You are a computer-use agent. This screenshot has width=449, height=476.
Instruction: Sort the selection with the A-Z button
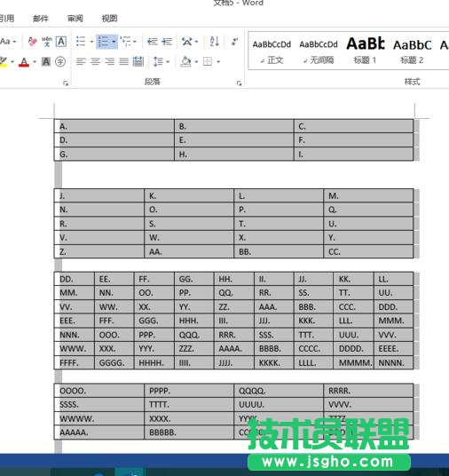[x=214, y=41]
